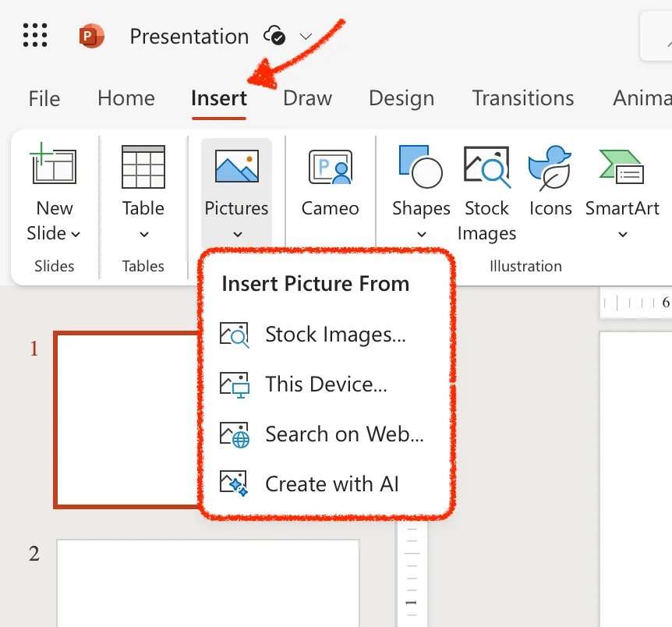The height and width of the screenshot is (627, 672).
Task: Open the Transitions tab
Action: tap(523, 98)
